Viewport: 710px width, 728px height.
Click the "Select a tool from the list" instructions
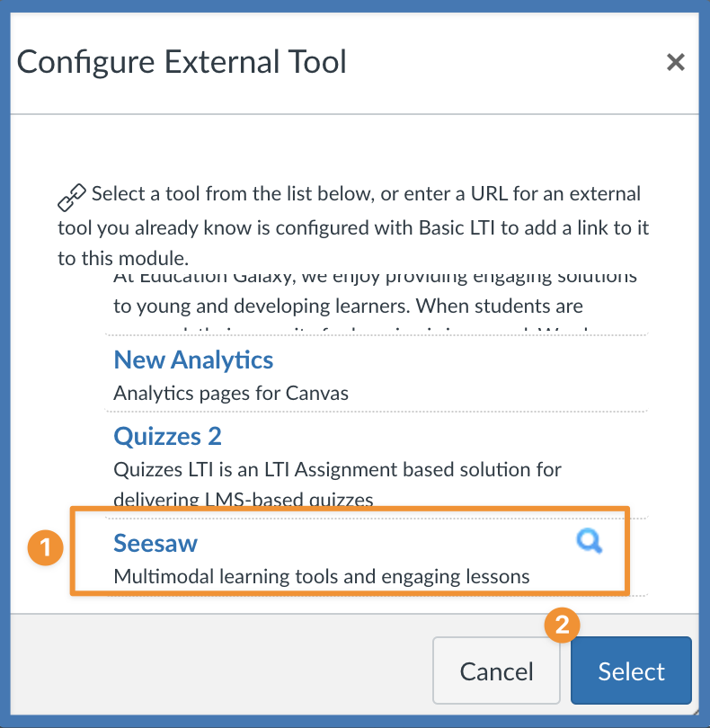(366, 193)
